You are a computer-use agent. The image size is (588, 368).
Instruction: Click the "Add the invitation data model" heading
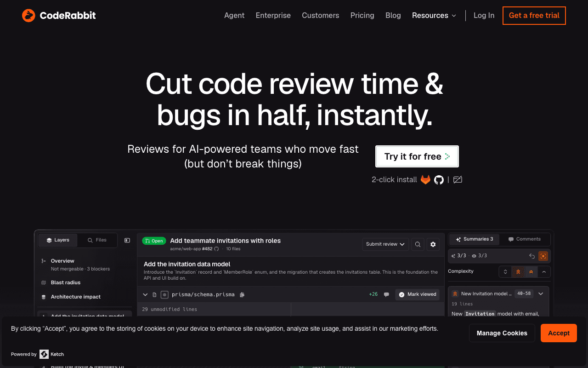click(x=187, y=264)
